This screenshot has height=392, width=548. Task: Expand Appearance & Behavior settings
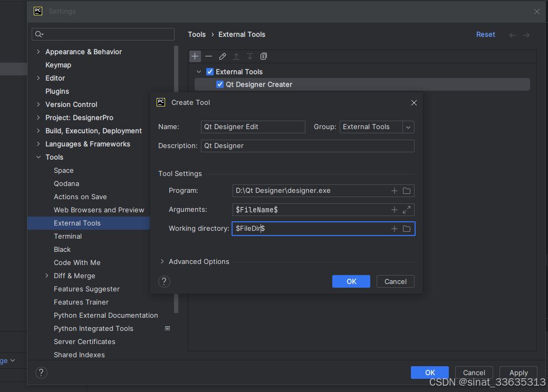[x=38, y=52]
